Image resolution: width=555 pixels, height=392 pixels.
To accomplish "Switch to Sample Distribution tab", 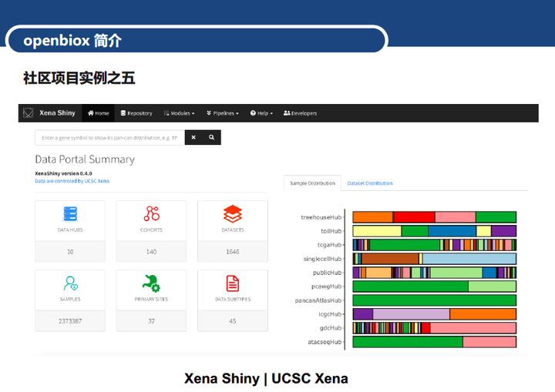I will pos(312,183).
